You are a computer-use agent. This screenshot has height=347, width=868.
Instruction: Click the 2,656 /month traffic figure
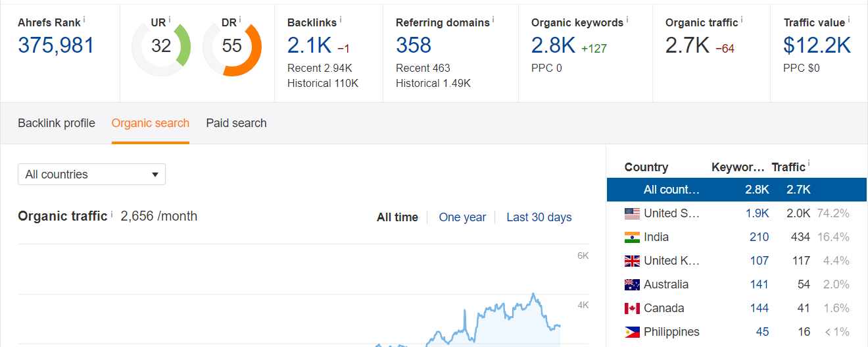tap(159, 216)
